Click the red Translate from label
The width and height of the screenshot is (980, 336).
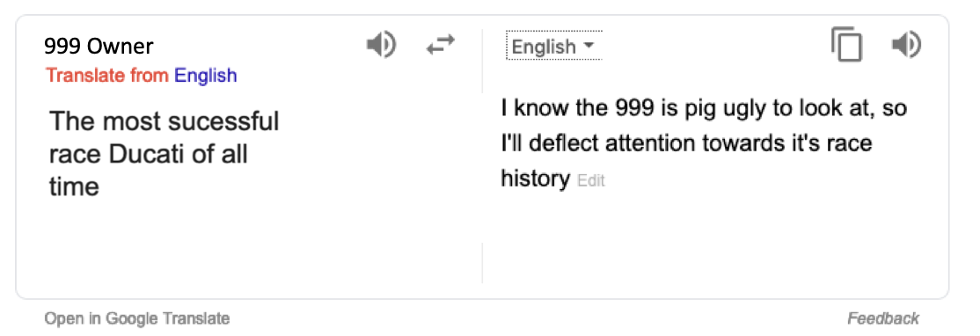click(x=107, y=76)
